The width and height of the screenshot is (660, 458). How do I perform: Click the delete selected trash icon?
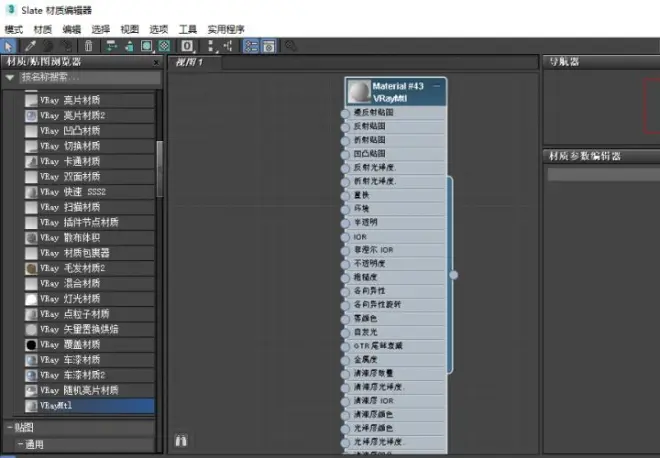[x=88, y=46]
